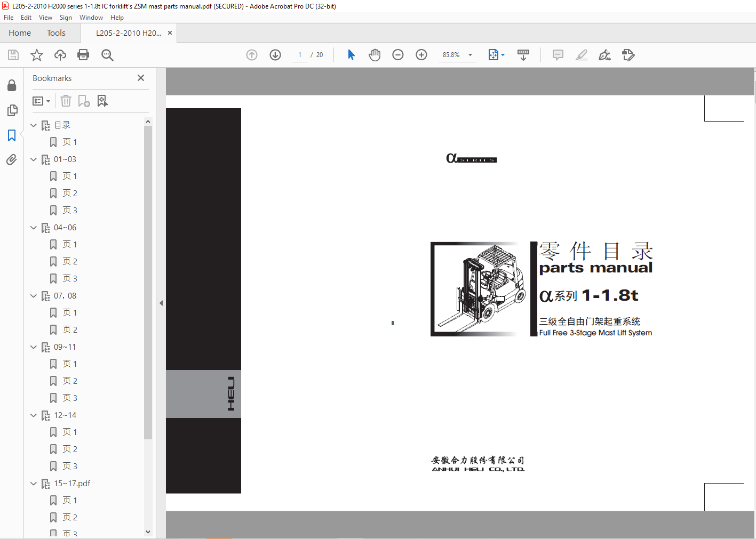This screenshot has height=539, width=756.
Task: Activate the selection arrow tool
Action: [351, 55]
